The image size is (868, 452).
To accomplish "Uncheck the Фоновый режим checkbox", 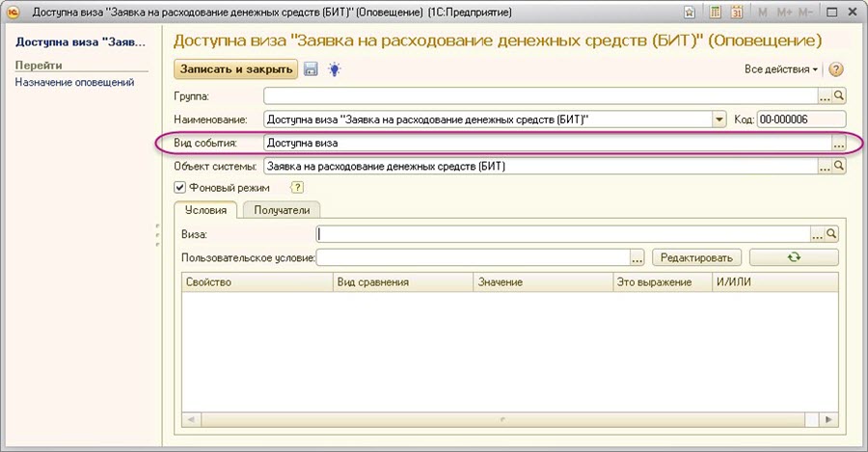I will click(180, 188).
